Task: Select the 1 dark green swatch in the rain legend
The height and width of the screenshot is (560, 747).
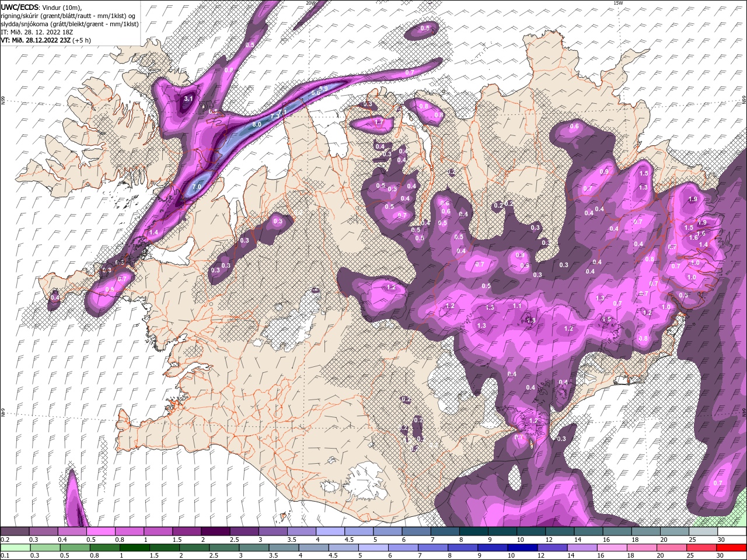Action: pyautogui.click(x=134, y=547)
